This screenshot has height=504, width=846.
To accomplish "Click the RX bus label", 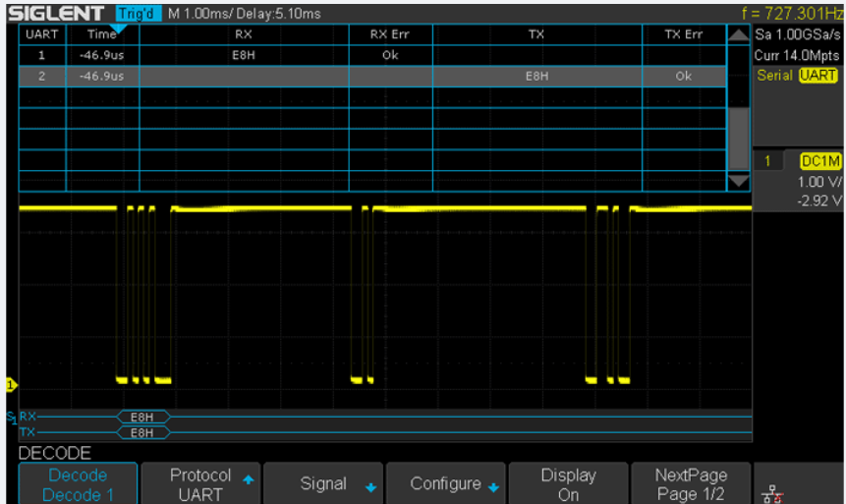I will tap(28, 416).
